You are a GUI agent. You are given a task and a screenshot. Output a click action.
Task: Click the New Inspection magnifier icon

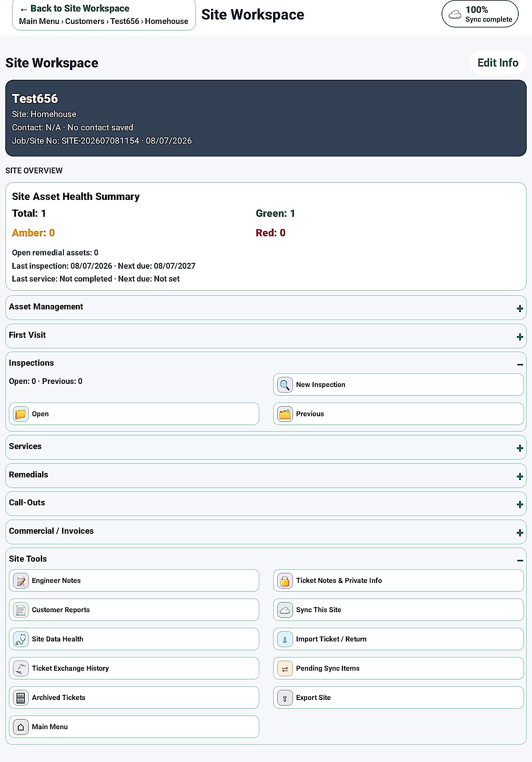[285, 385]
